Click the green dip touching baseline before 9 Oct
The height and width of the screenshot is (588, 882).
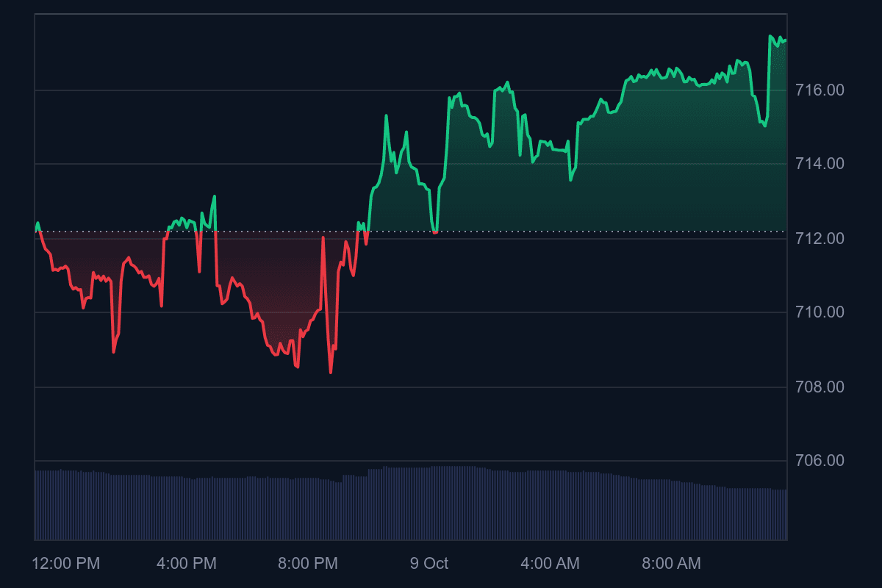[x=435, y=232]
